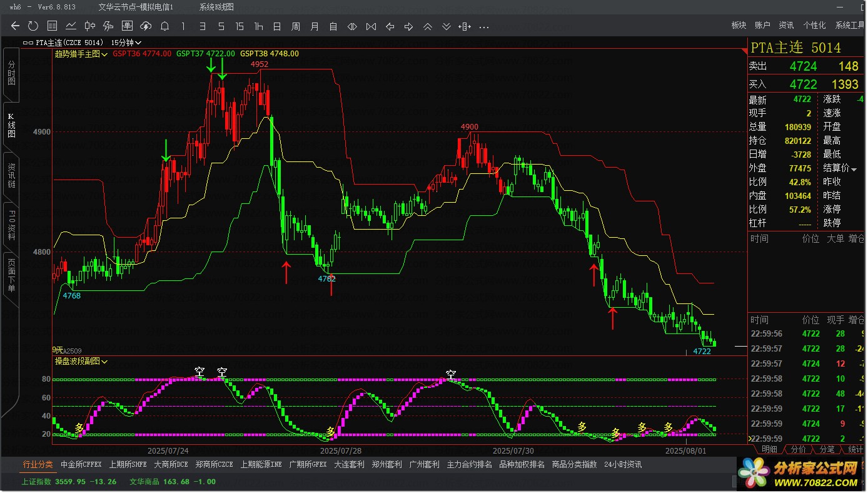Switch to 1h hourly period
The height and width of the screenshot is (493, 868).
(x=258, y=26)
